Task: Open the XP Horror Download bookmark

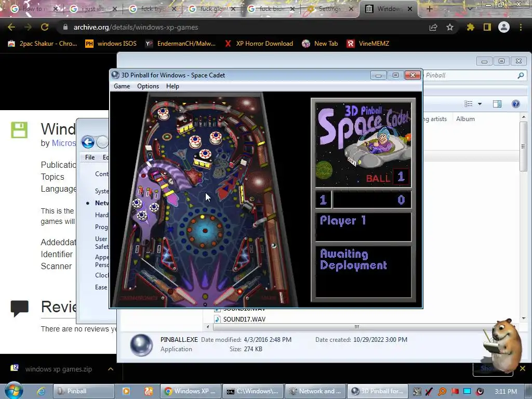Action: click(x=259, y=44)
